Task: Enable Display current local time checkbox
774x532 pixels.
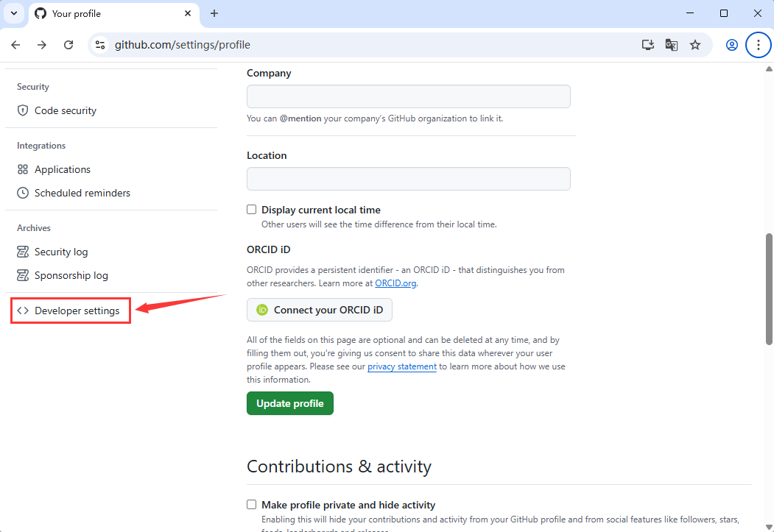Action: pyautogui.click(x=252, y=210)
